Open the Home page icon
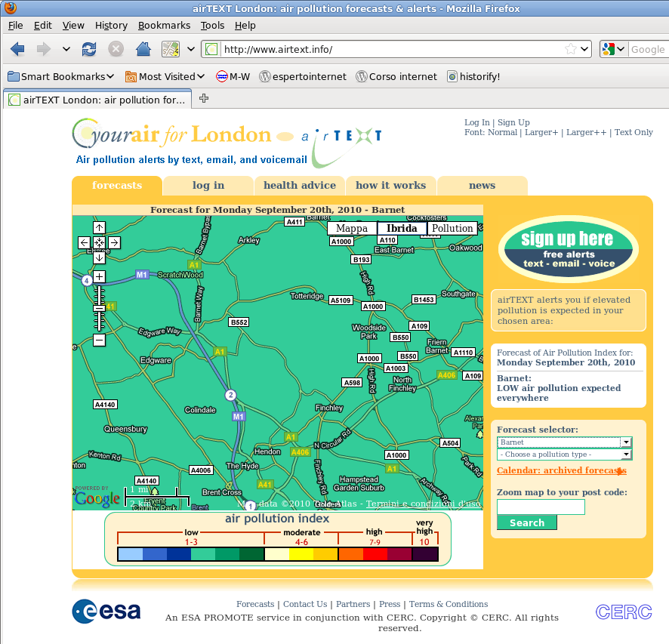The image size is (669, 644). [x=143, y=49]
